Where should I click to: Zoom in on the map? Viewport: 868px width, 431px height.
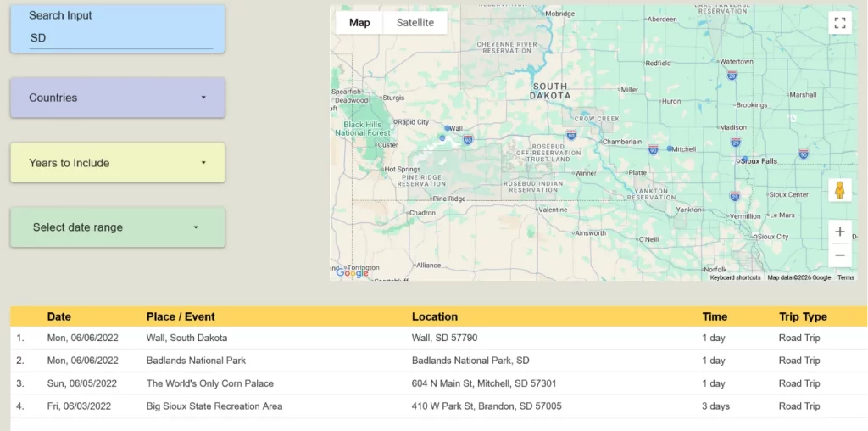point(840,232)
